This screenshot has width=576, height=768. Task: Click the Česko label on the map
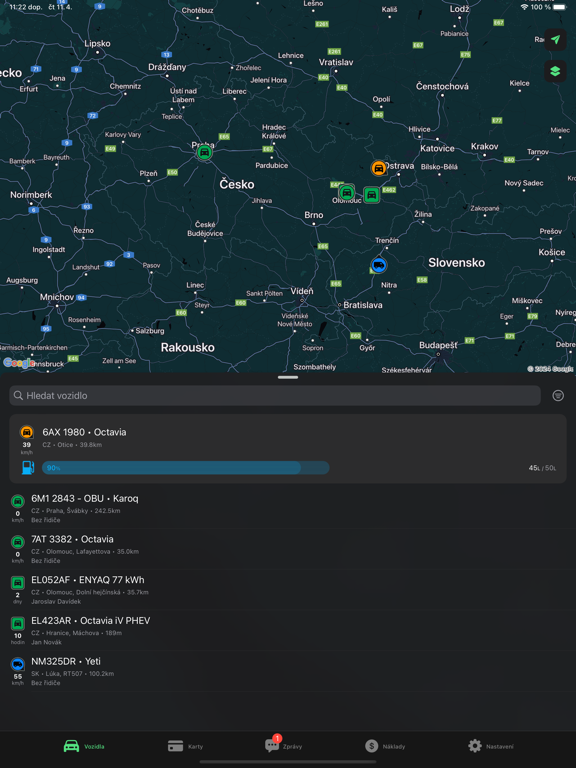pos(237,184)
